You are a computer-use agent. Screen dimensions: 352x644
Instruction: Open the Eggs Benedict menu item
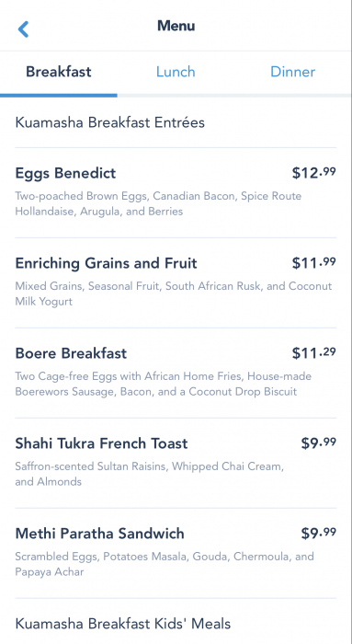click(x=176, y=192)
